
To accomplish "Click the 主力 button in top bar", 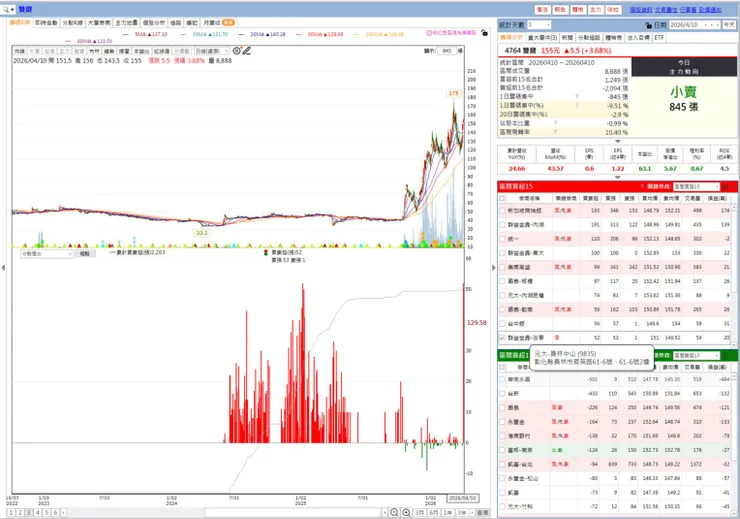I will pos(596,9).
